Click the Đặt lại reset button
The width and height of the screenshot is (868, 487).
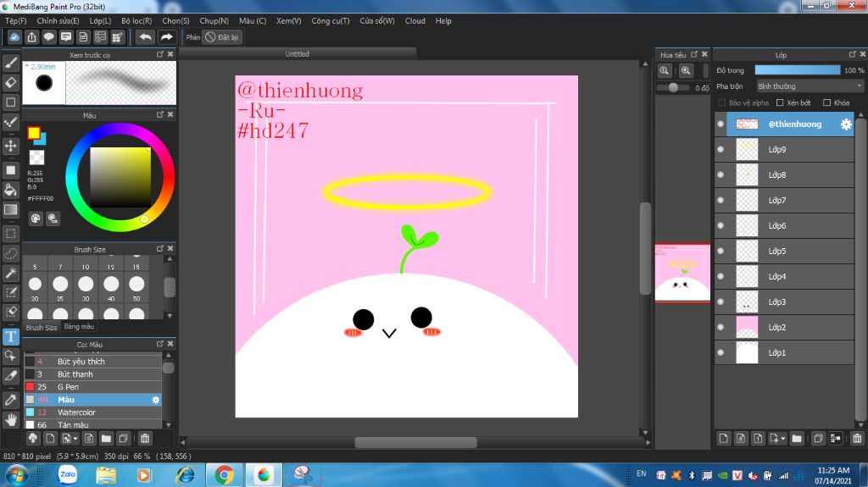coord(224,37)
